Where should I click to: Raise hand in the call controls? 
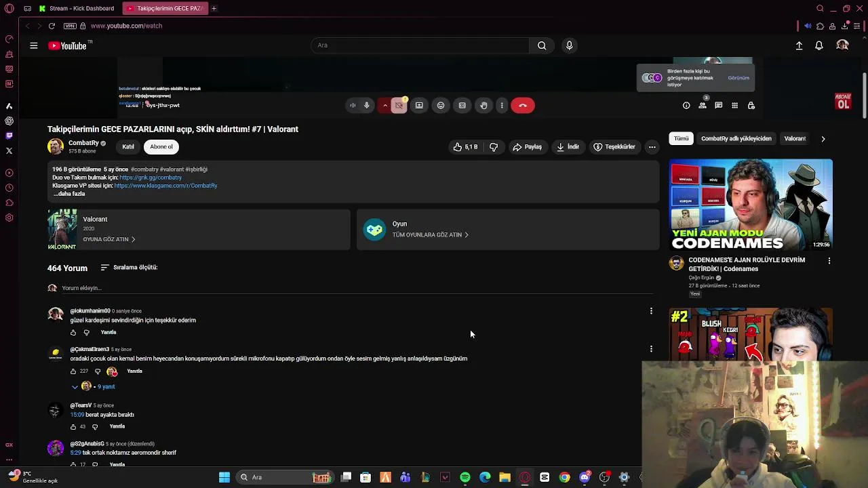tap(484, 105)
